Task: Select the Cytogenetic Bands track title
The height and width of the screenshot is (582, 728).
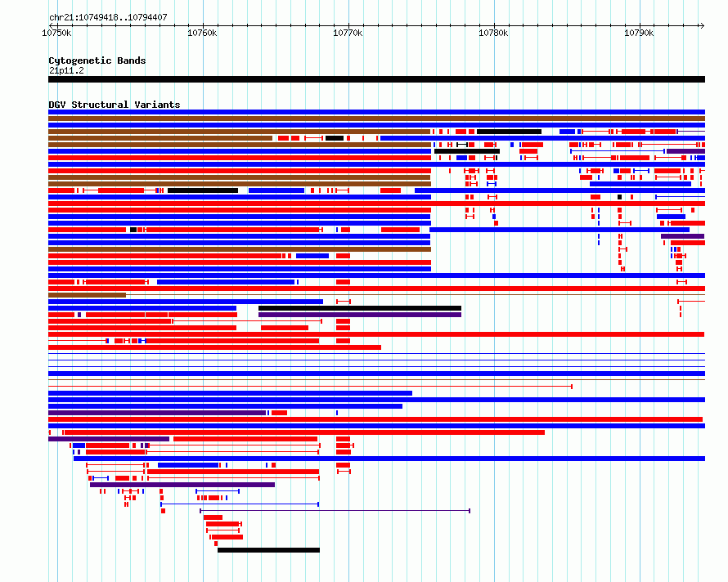Action: pyautogui.click(x=97, y=60)
